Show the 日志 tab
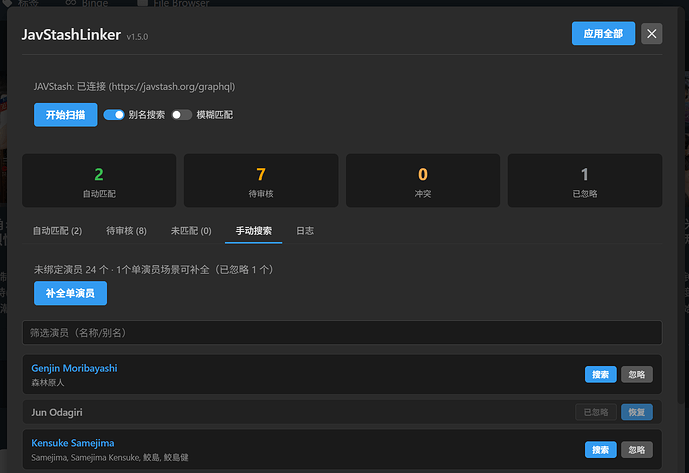This screenshot has height=473, width=689. tap(305, 231)
